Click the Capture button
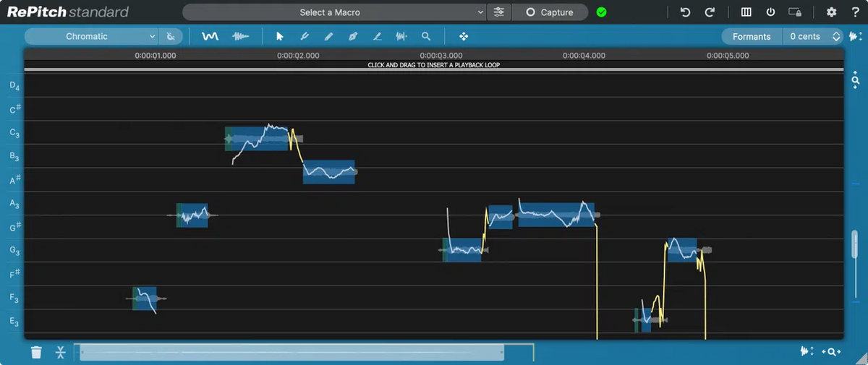Image resolution: width=868 pixels, height=365 pixels. pos(550,12)
